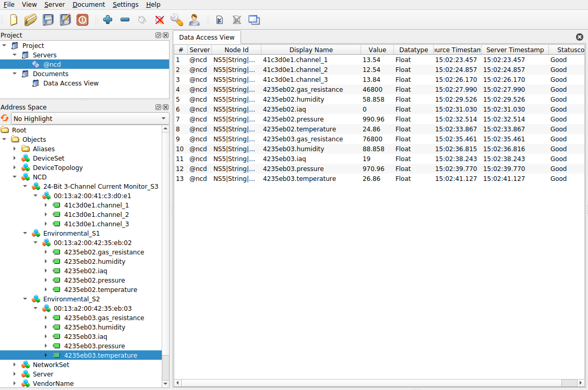The height and width of the screenshot is (390, 588).
Task: Collapse the Environmental_S1 device node
Action: tap(25, 233)
